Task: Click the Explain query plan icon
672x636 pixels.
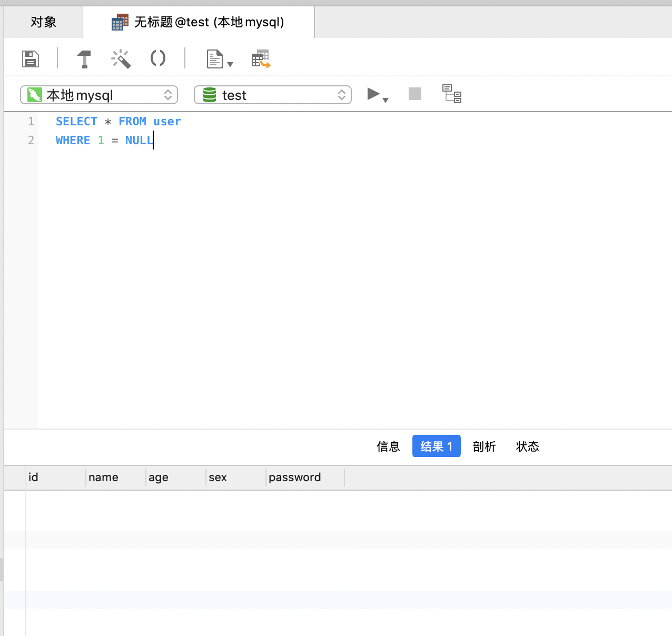Action: [452, 94]
